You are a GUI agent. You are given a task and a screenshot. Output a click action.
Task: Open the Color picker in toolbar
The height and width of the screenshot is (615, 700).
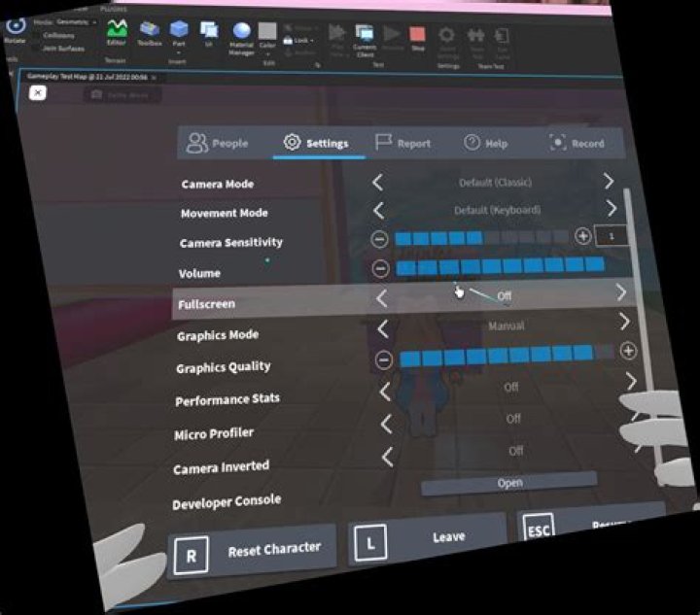267,36
